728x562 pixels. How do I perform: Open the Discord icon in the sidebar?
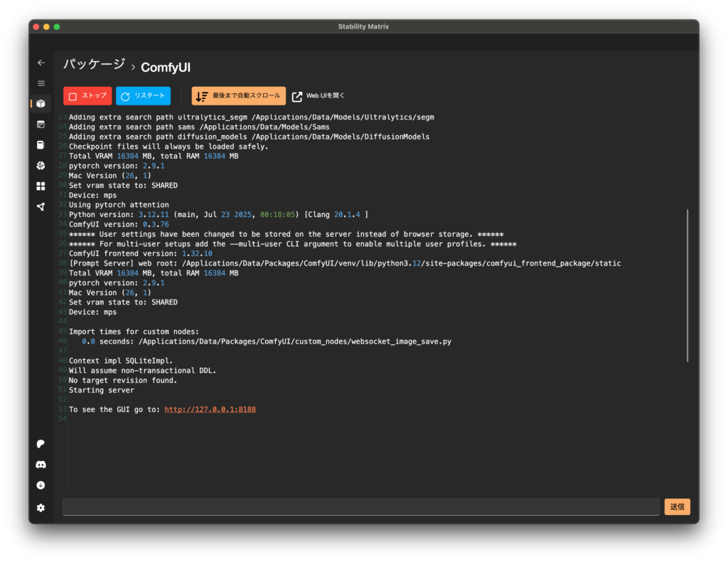pos(41,465)
